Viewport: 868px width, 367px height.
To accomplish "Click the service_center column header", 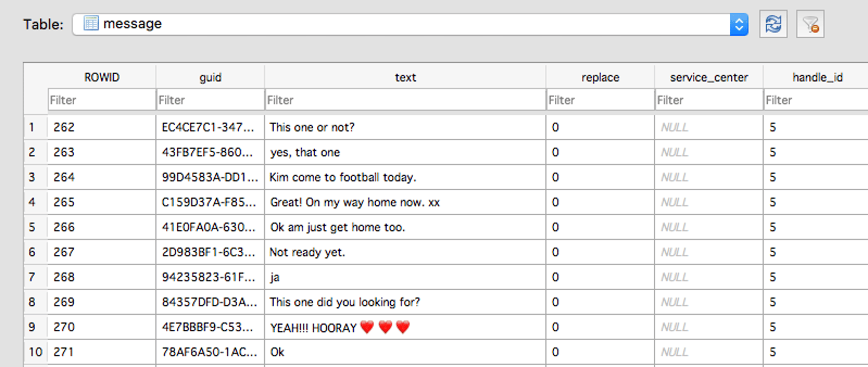I will click(709, 77).
